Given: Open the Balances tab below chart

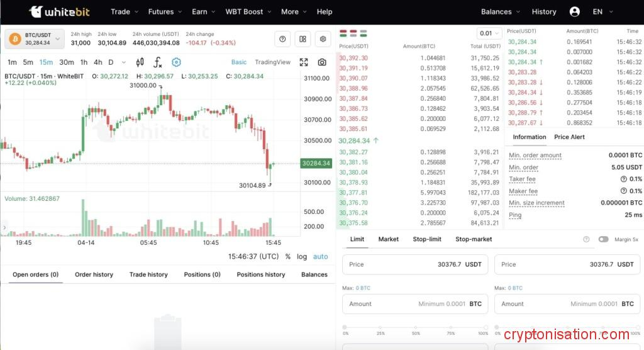Looking at the screenshot, I should click(314, 274).
